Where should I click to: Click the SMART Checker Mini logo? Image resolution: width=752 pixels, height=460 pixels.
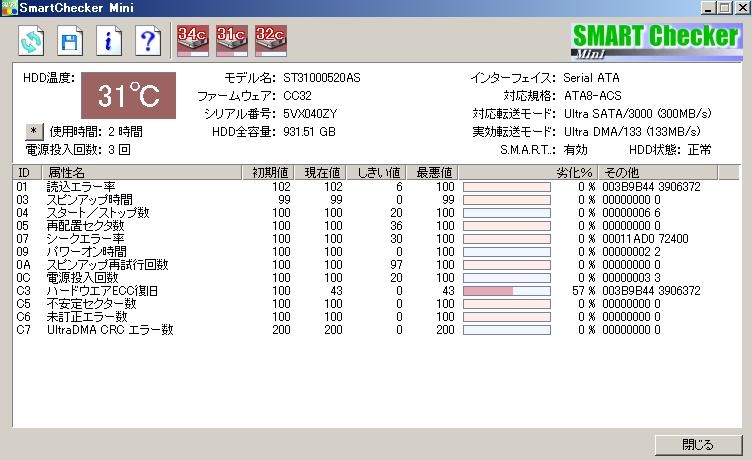point(657,42)
